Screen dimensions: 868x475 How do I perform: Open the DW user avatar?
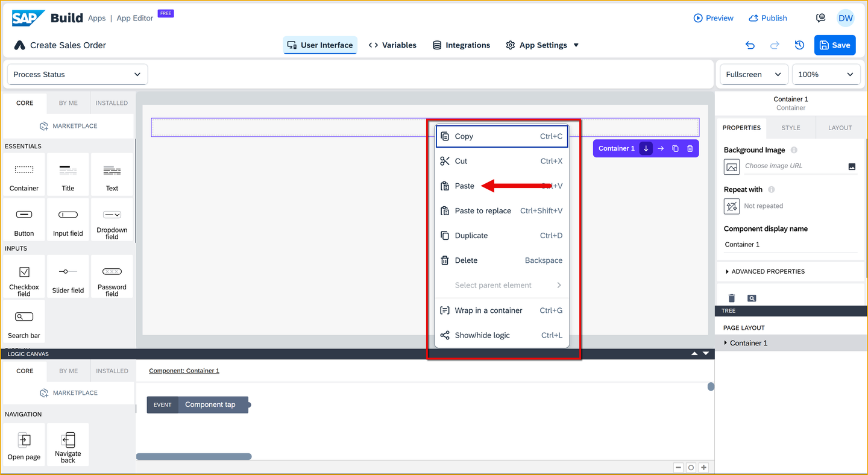tap(846, 18)
